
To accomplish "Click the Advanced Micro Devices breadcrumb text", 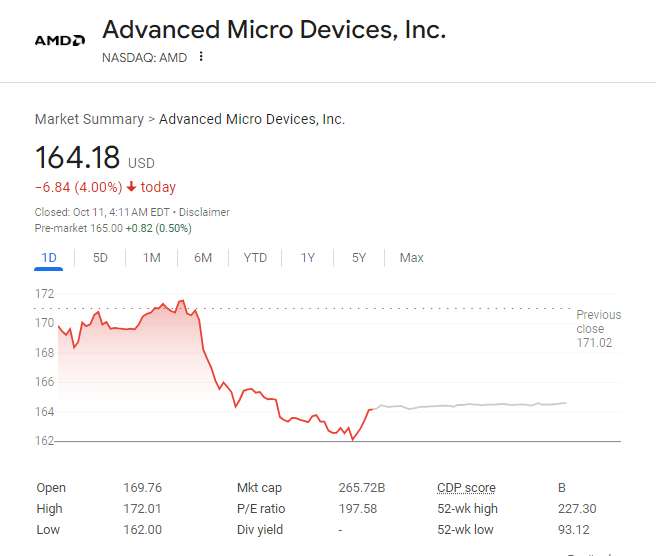I will (252, 119).
